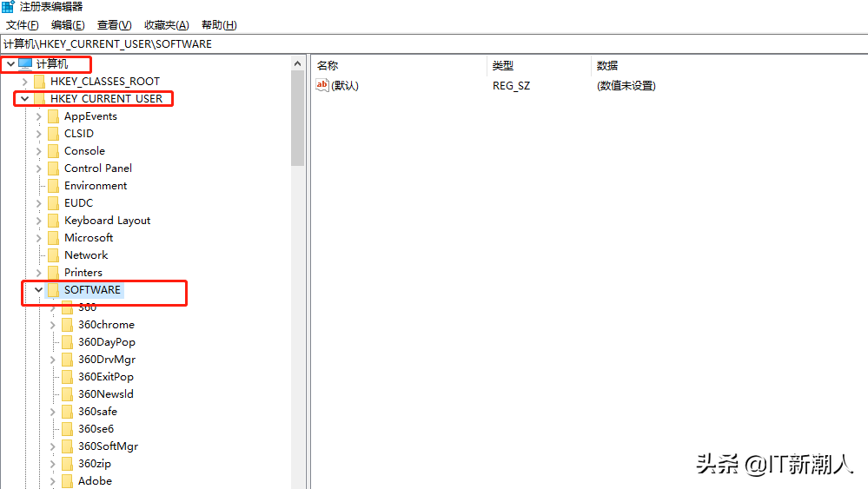Open the 编辑(E) menu
868x489 pixels.
pyautogui.click(x=68, y=25)
